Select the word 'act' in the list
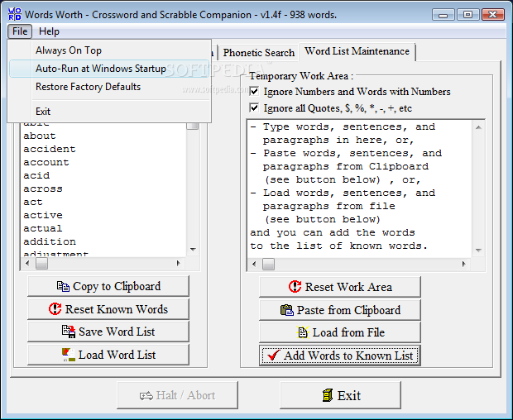Screen dimensions: 513x420 tap(33, 202)
